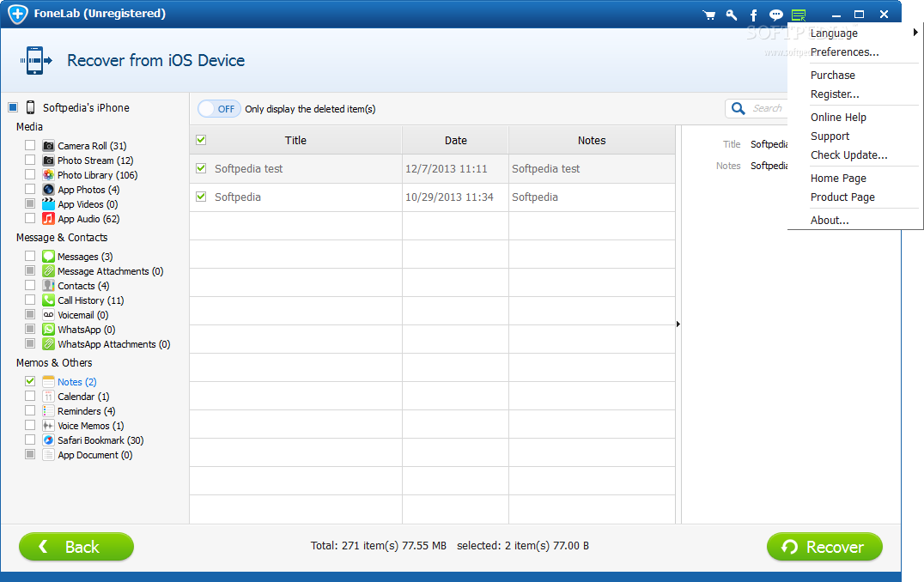
Task: Click Check Update... menu item
Action: (x=848, y=155)
